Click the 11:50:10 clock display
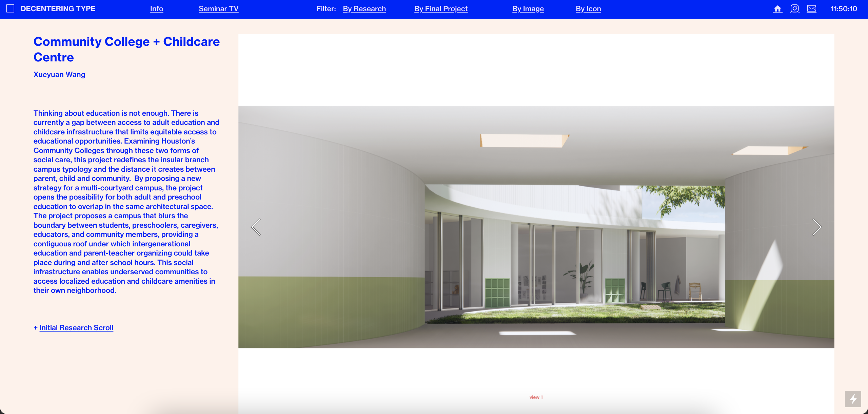This screenshot has height=414, width=868. [x=844, y=9]
